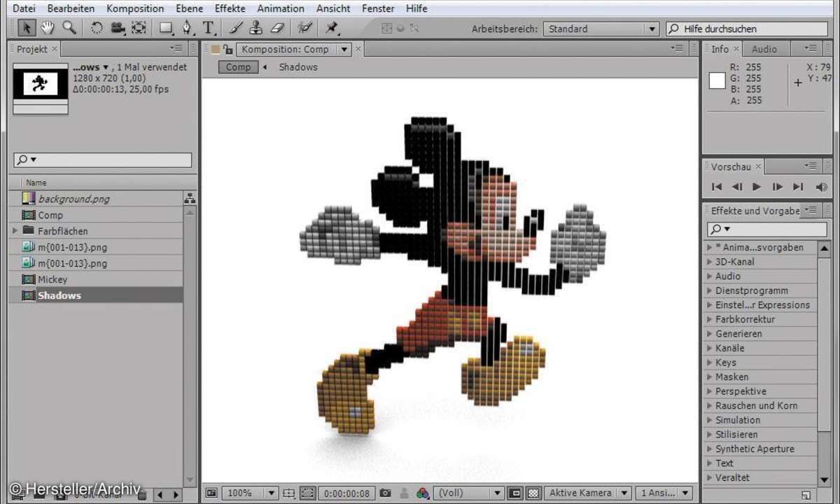Open the Aktive Kamera view dropdown
Viewport: 840px width, 504px height.
[588, 493]
